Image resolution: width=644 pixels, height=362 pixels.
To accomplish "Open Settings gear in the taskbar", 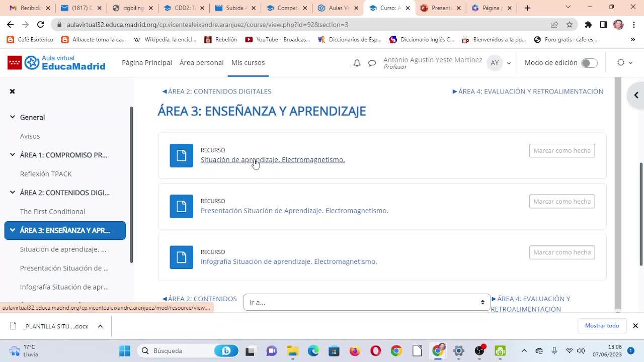I will [458, 350].
